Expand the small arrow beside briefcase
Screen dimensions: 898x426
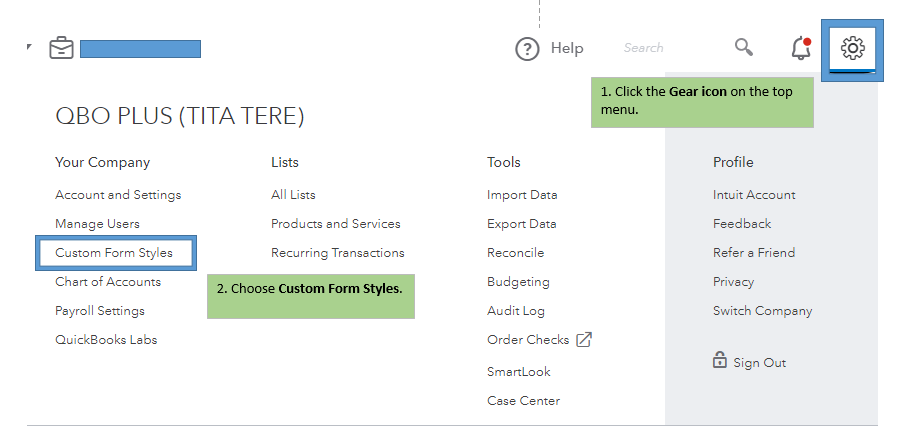coord(29,47)
